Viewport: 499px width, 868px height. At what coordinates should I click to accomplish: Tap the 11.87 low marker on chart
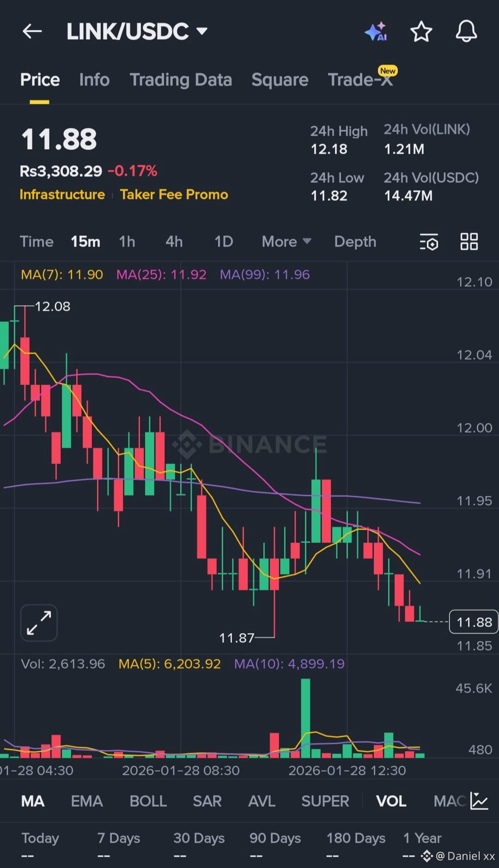(x=237, y=638)
